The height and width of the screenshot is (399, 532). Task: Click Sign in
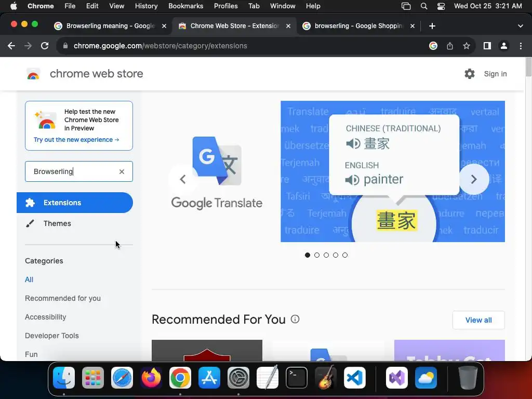click(x=495, y=74)
